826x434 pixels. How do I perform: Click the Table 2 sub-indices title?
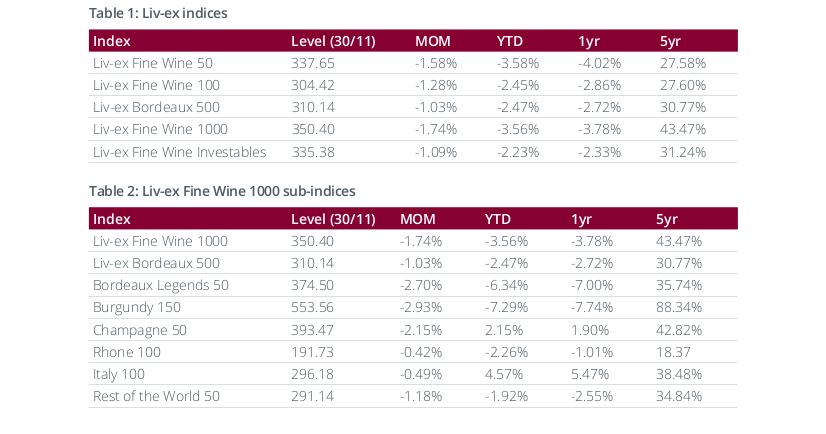[221, 190]
